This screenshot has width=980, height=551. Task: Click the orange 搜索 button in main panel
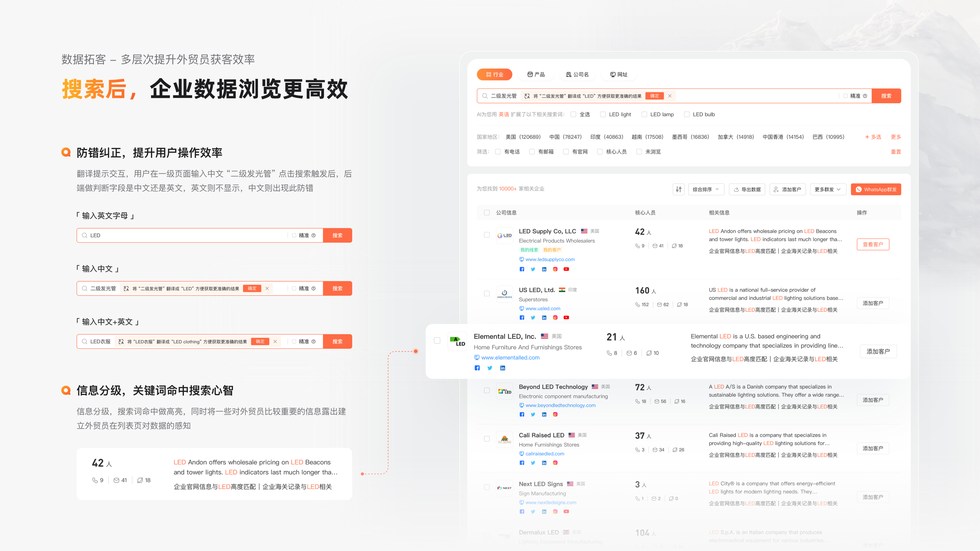tap(886, 96)
